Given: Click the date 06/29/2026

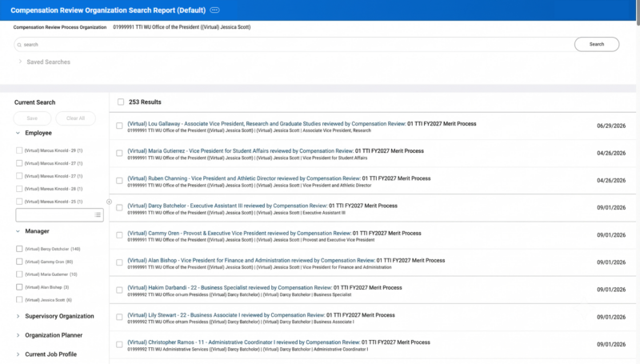Looking at the screenshot, I should (x=611, y=126).
